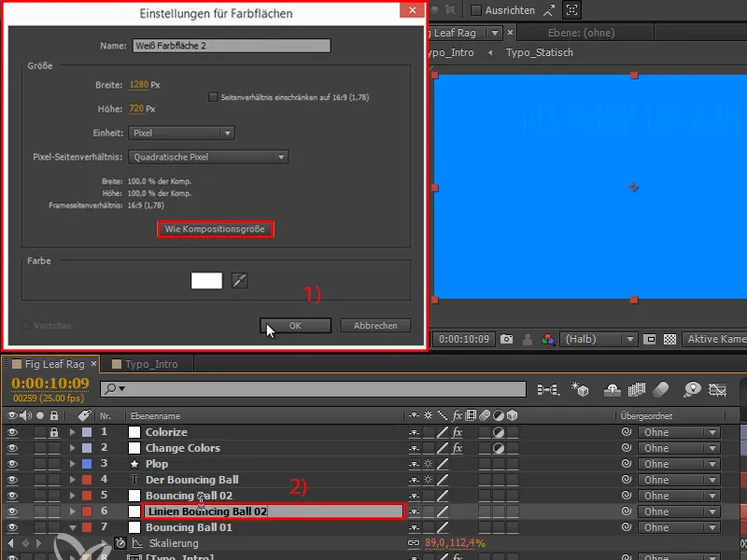Enable frame blending icon in timeline
747x560 pixels.
click(x=637, y=389)
